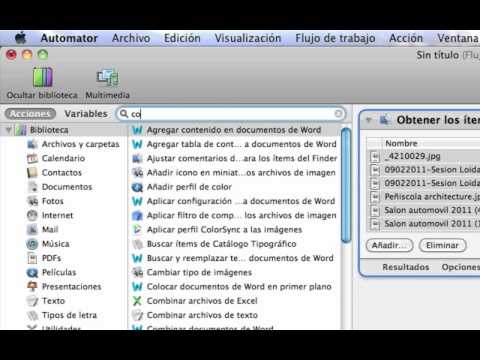Viewport: 480px width, 360px height.
Task: Select Agregar tabla de cont... a documentos de Word
Action: tap(236, 144)
